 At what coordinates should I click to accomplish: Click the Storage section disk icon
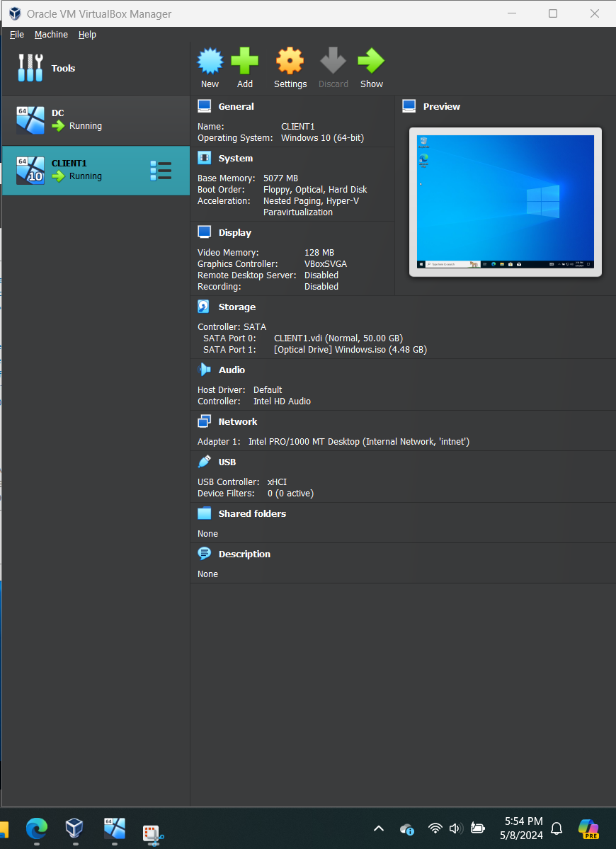point(204,307)
